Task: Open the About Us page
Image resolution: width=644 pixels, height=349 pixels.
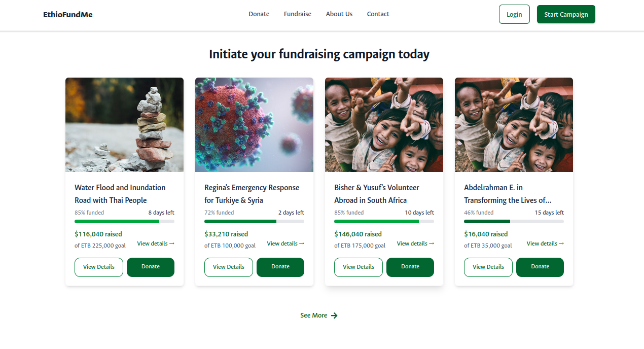Action: [339, 14]
